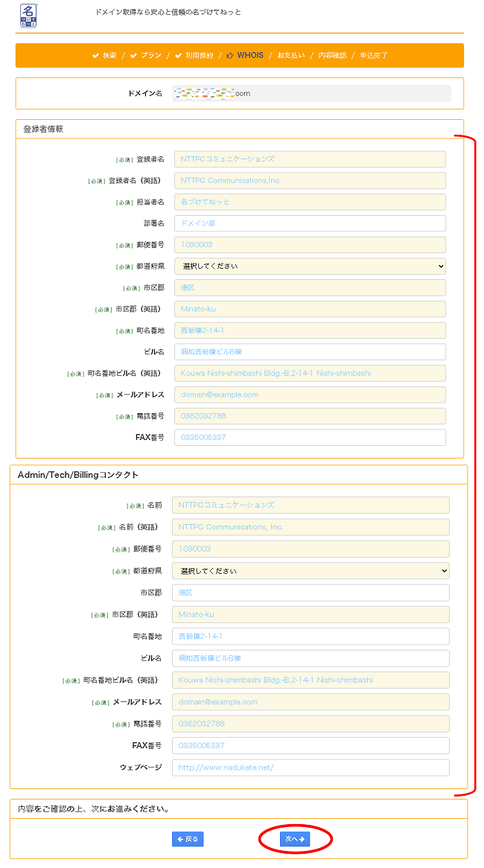
Task: Select the registrant 郵便番号 field
Action: [310, 245]
